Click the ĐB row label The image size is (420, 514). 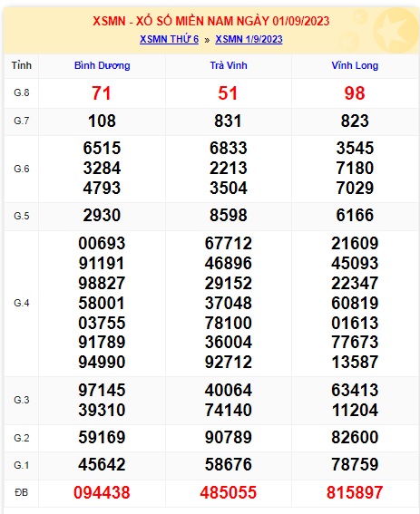[22, 492]
